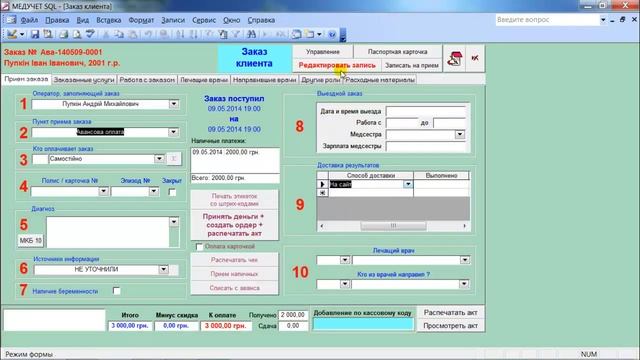Expand the Эпизод № dropdown
Viewport: 640px width, 360px height.
click(x=153, y=191)
